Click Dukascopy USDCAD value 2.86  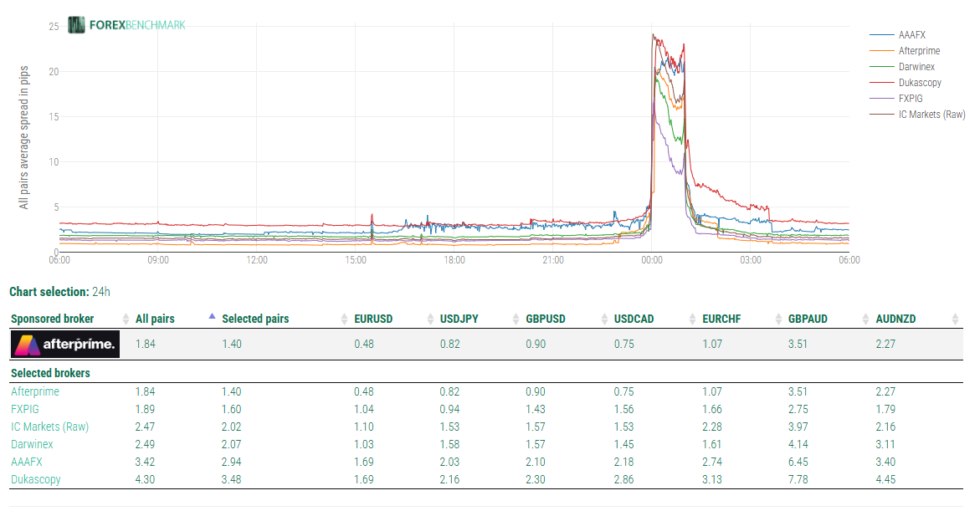623,479
